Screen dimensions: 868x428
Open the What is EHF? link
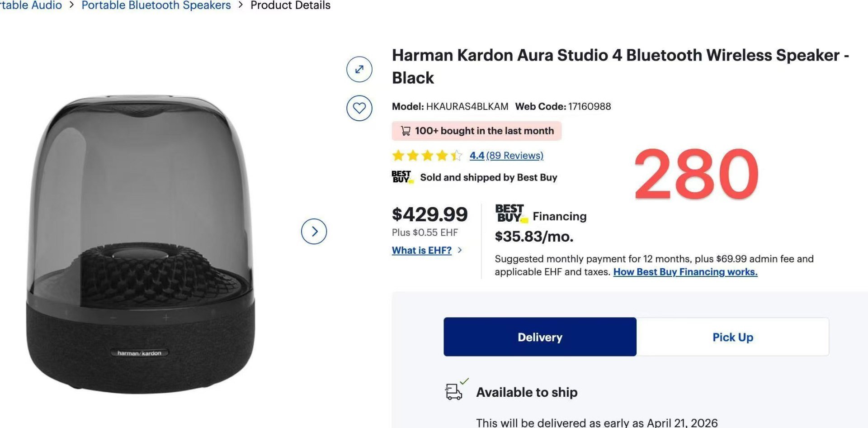[x=421, y=250]
